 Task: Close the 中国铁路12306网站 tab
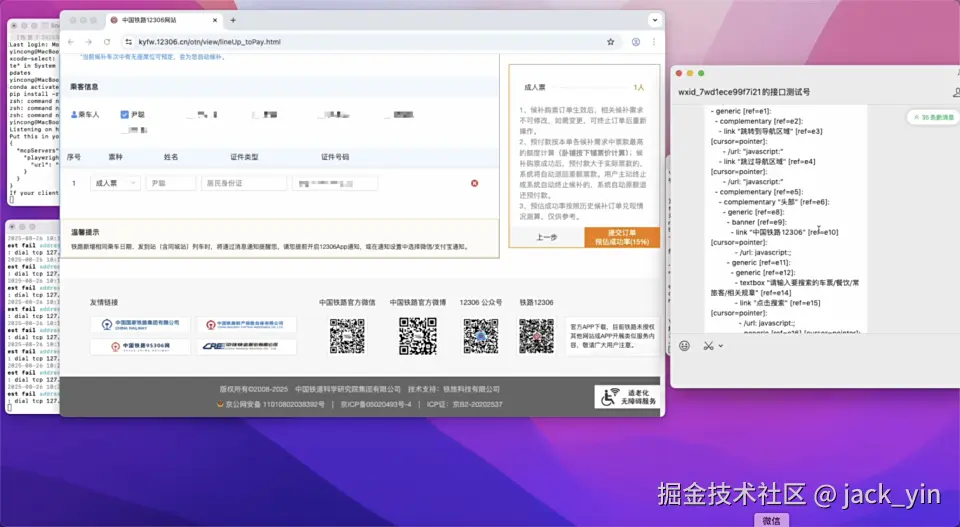(215, 20)
